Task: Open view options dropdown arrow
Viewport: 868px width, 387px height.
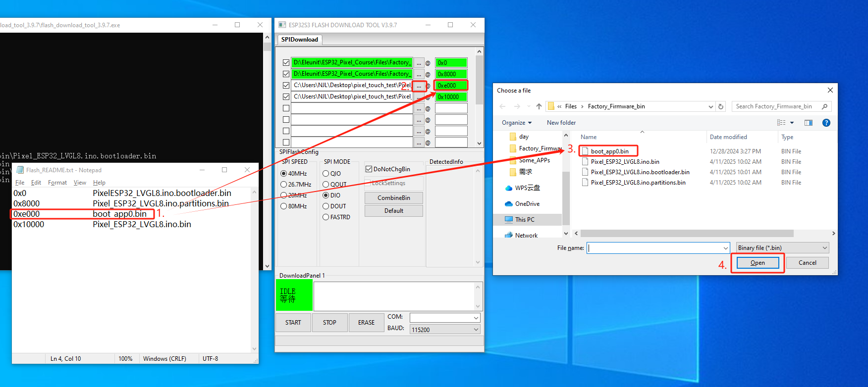Action: click(x=792, y=123)
